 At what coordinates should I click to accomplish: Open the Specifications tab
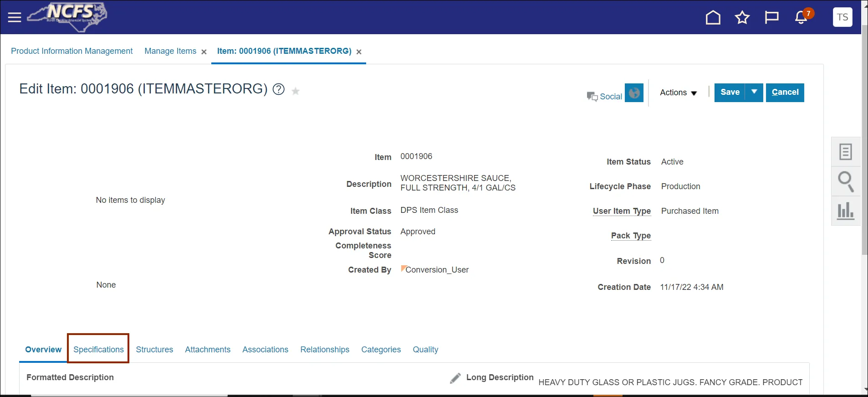pyautogui.click(x=98, y=350)
